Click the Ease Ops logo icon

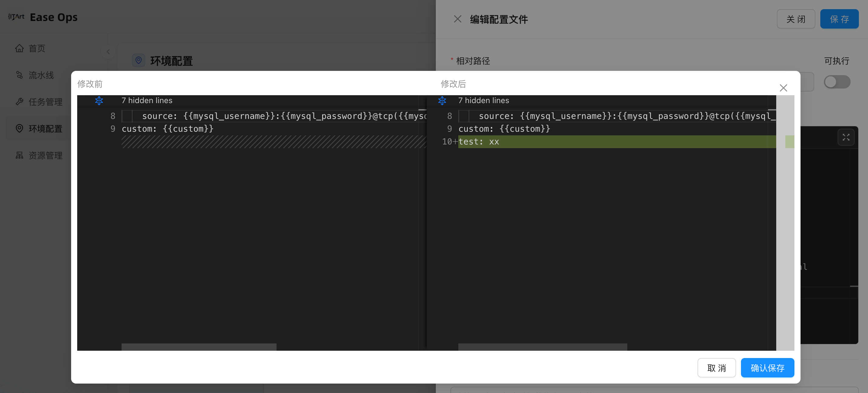tap(16, 16)
